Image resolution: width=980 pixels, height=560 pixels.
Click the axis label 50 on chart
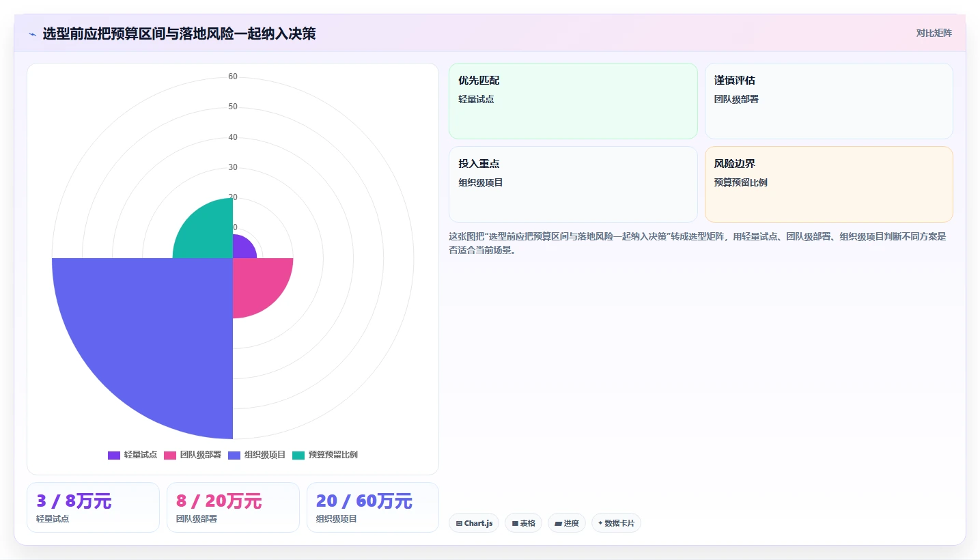(233, 107)
